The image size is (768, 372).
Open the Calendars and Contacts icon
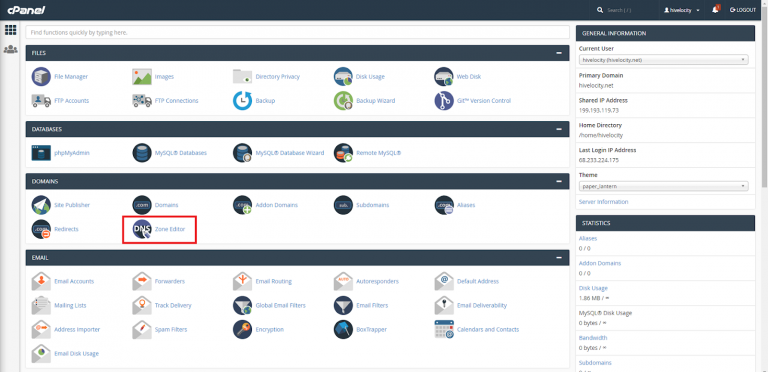point(444,329)
